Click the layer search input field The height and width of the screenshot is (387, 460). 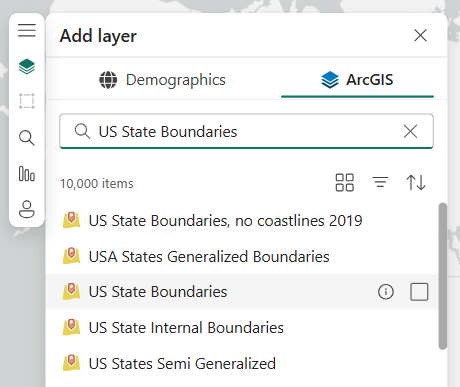[247, 131]
